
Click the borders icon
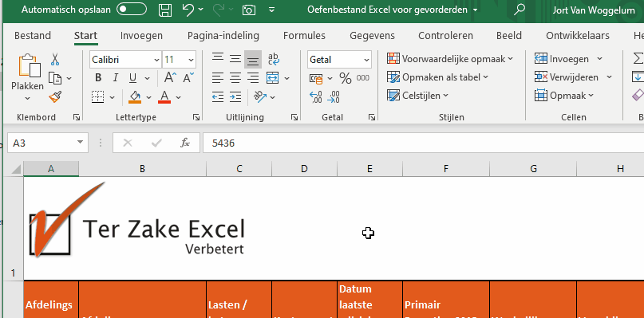(97, 97)
